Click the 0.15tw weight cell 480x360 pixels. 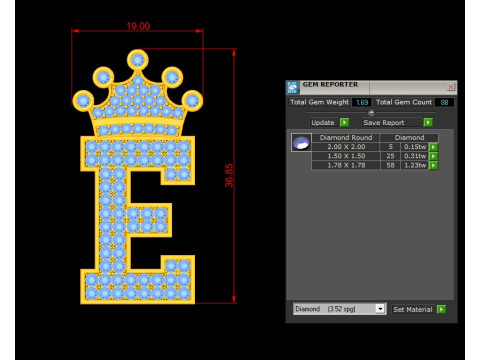tap(415, 147)
